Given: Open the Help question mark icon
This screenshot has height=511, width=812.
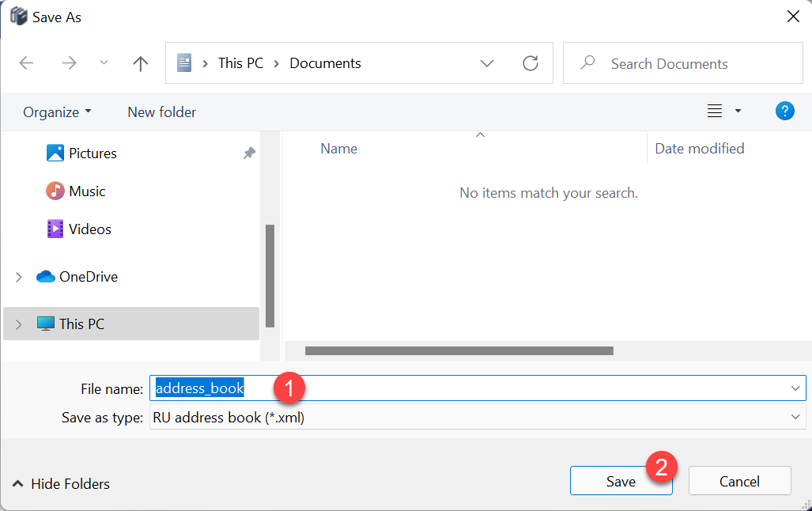Looking at the screenshot, I should 784,112.
